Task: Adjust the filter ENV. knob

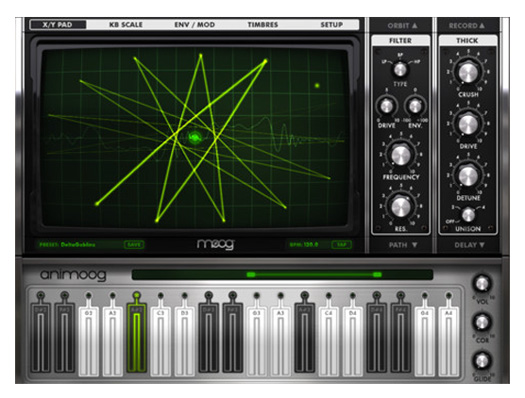Action: (x=415, y=106)
